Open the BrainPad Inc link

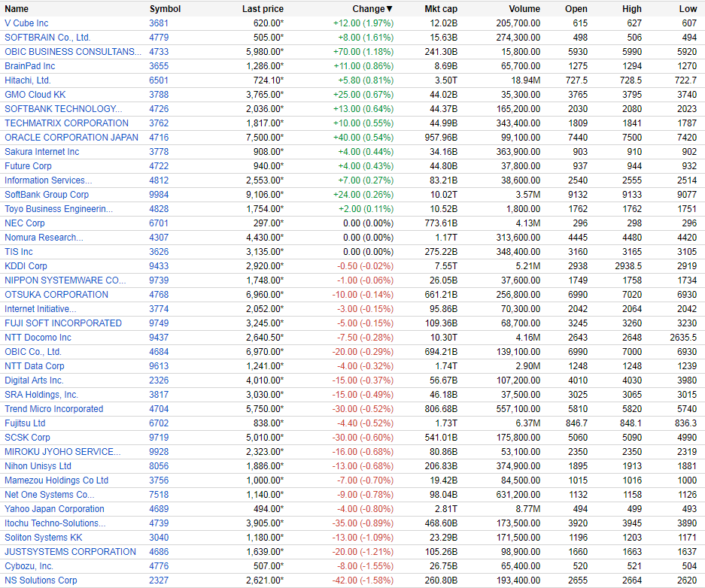point(29,66)
